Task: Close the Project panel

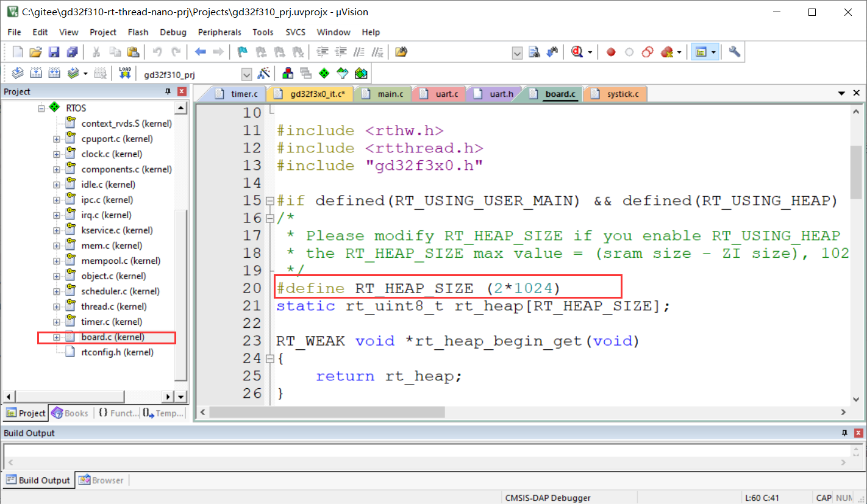Action: click(x=182, y=91)
